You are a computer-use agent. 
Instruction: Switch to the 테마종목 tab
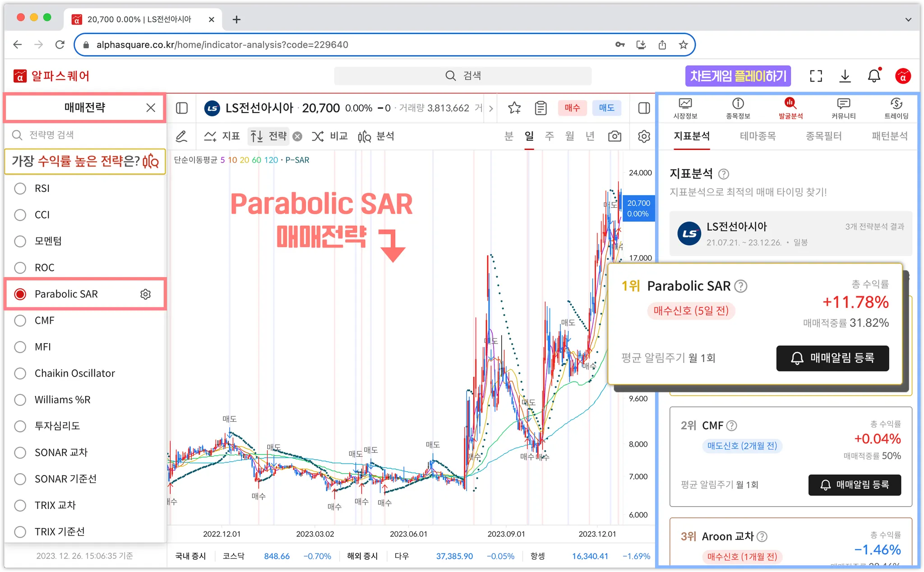[758, 136]
